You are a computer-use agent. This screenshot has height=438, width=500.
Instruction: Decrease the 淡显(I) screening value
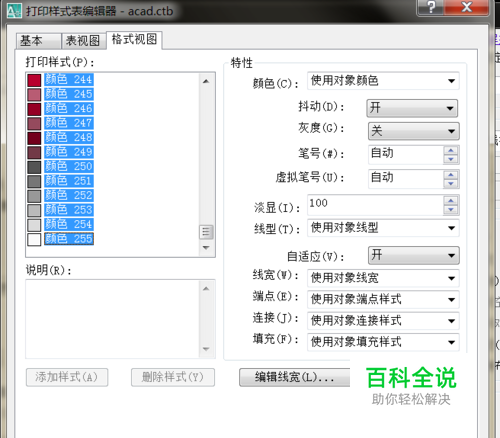(x=451, y=209)
